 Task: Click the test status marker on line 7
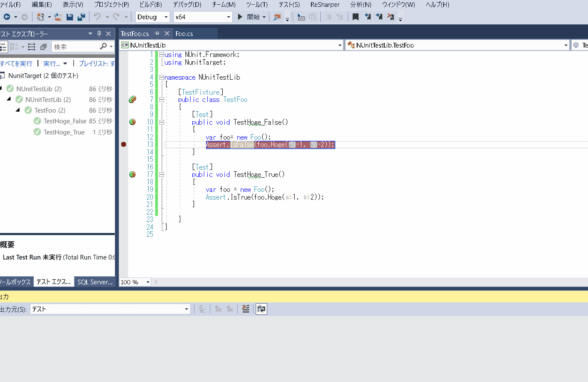click(x=133, y=99)
